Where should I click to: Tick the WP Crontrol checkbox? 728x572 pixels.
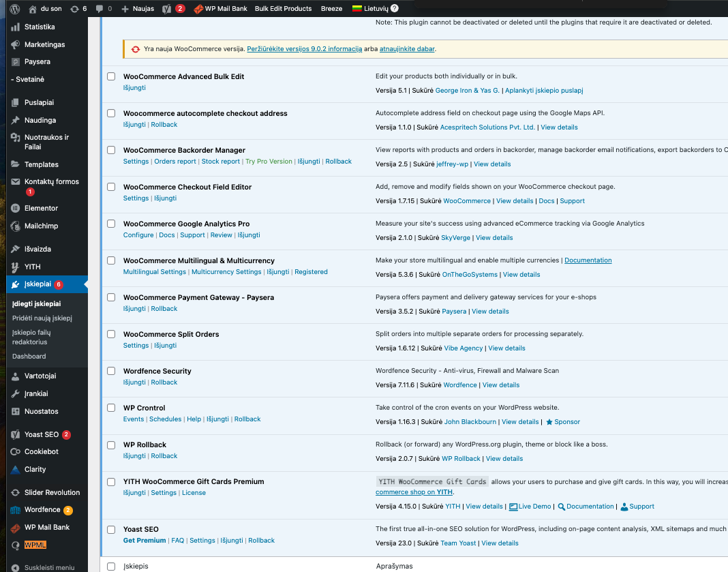pyautogui.click(x=111, y=408)
